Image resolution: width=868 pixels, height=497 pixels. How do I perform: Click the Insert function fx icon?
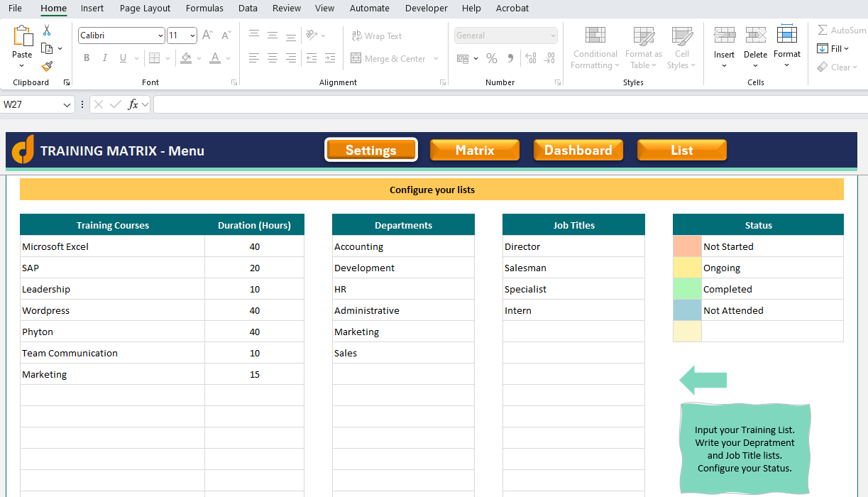(x=133, y=104)
